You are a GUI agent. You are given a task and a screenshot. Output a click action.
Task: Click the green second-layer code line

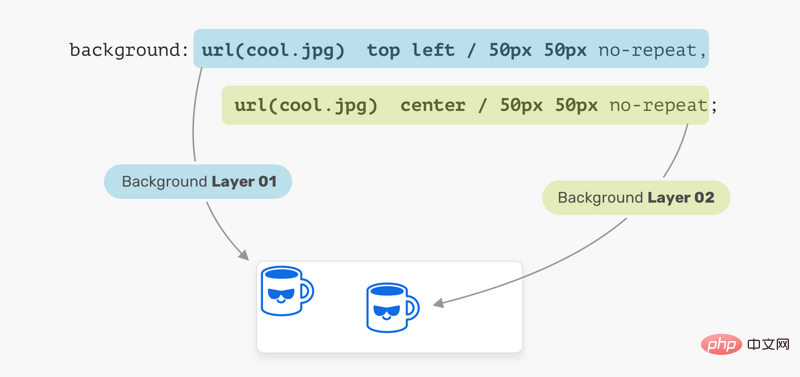(465, 105)
